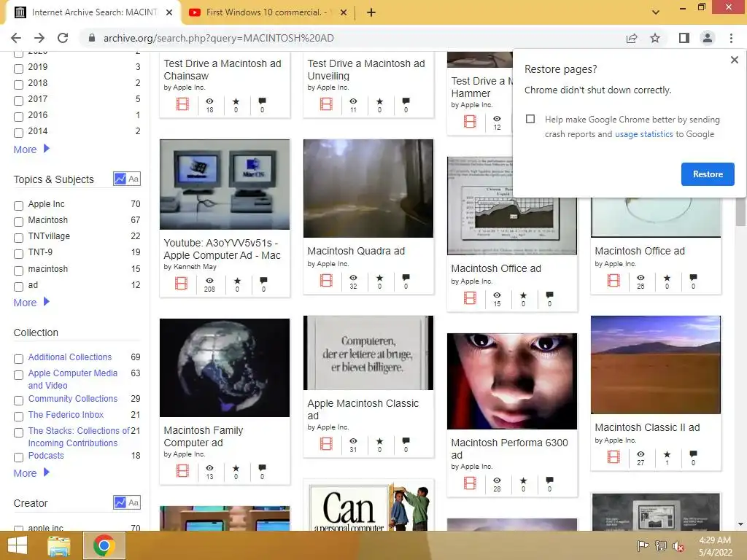The height and width of the screenshot is (560, 747).
Task: Click the page vertical scrollbar thumb
Action: (x=740, y=211)
